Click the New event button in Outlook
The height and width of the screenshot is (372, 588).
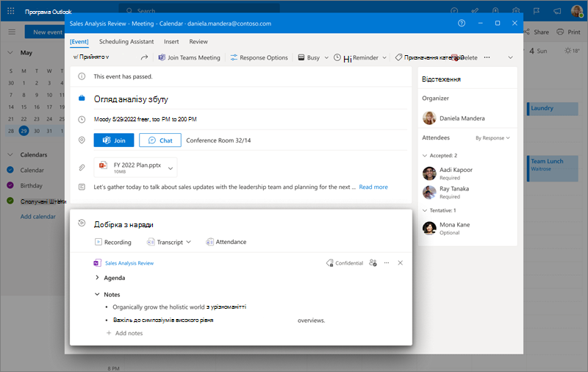45,32
